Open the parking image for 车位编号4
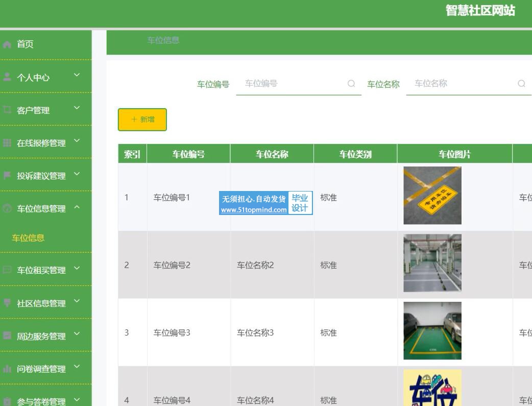This screenshot has width=532, height=406. click(x=432, y=388)
